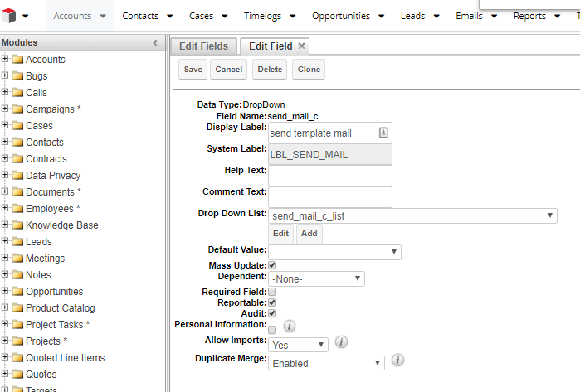This screenshot has height=392, width=580.
Task: Open the Duplicate Merge dropdown set to Enabled
Action: (326, 363)
